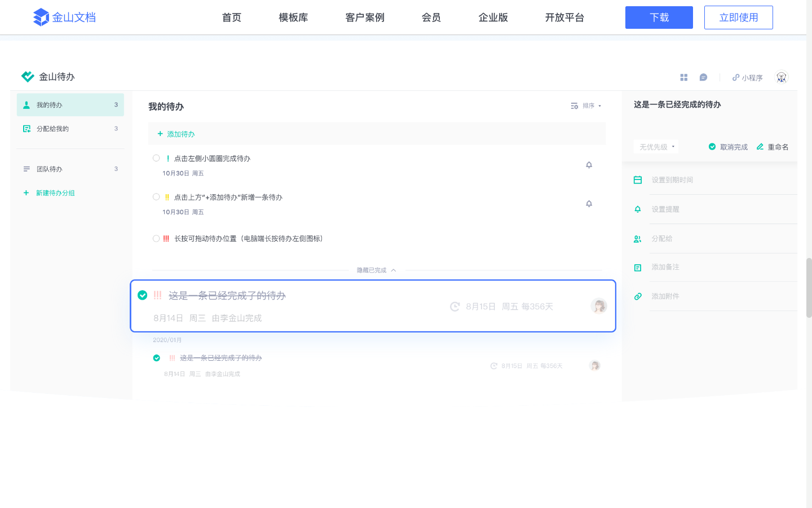
Task: Open the 无优先级 priority dropdown
Action: point(656,147)
